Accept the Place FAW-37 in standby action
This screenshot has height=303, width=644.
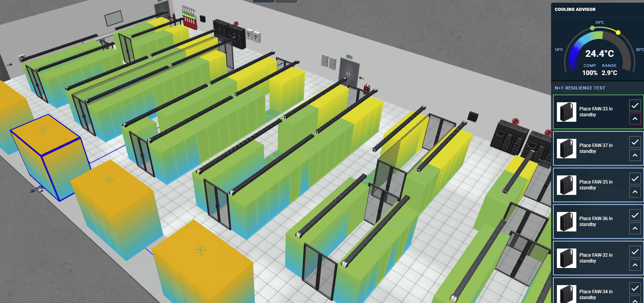[635, 142]
